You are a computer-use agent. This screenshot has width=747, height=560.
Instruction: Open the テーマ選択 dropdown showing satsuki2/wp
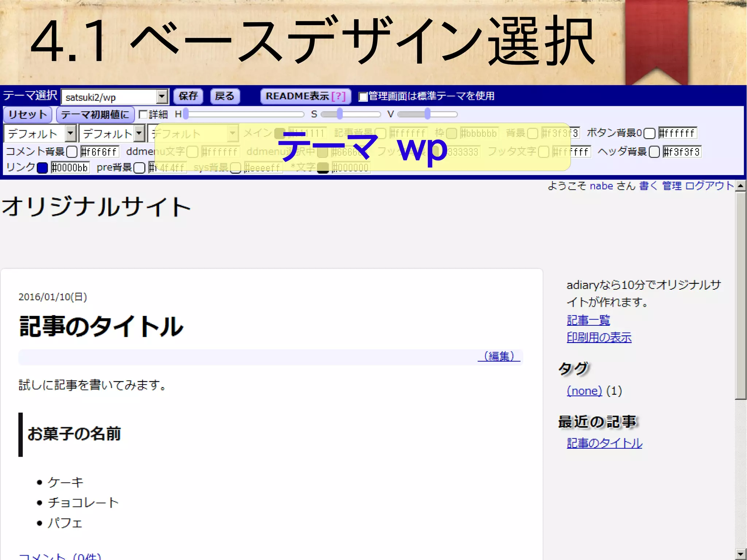115,97
